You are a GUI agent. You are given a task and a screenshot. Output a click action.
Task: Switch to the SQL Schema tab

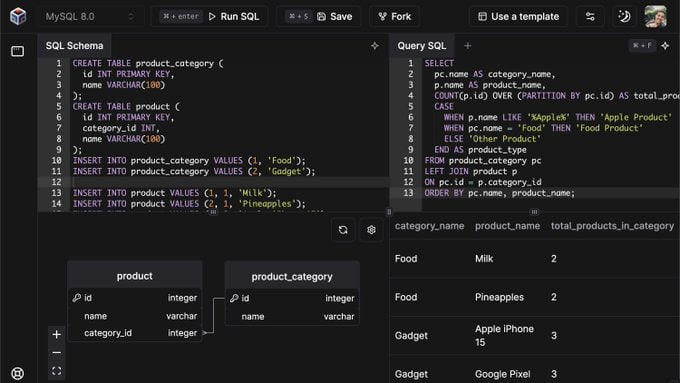coord(75,46)
